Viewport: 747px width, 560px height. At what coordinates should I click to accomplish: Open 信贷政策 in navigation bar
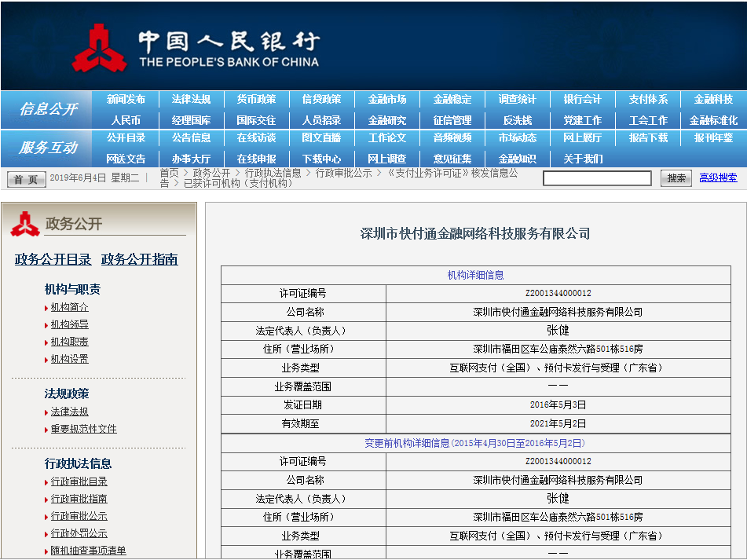click(321, 100)
